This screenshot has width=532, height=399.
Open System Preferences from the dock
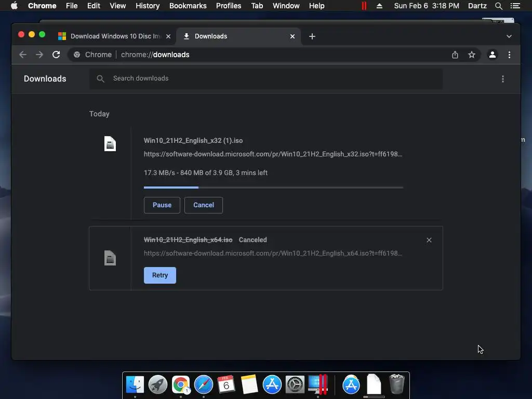[x=295, y=385]
